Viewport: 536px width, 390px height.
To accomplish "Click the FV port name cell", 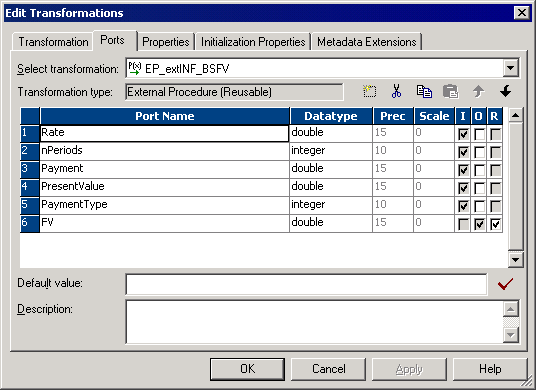I will [x=164, y=224].
